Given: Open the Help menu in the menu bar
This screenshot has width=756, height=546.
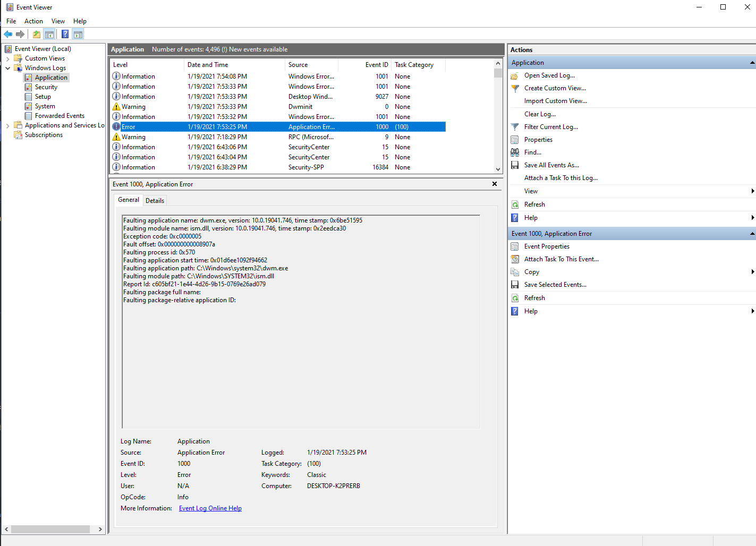Looking at the screenshot, I should [80, 21].
